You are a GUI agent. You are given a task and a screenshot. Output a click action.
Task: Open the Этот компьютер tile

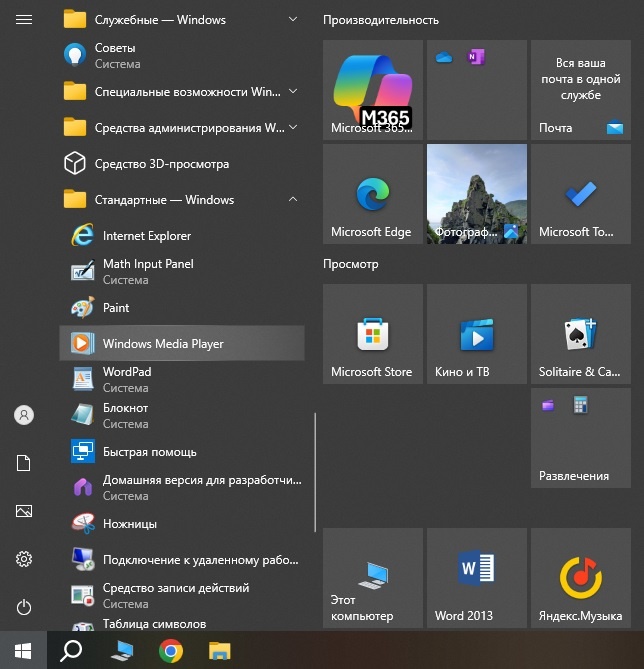click(x=373, y=578)
